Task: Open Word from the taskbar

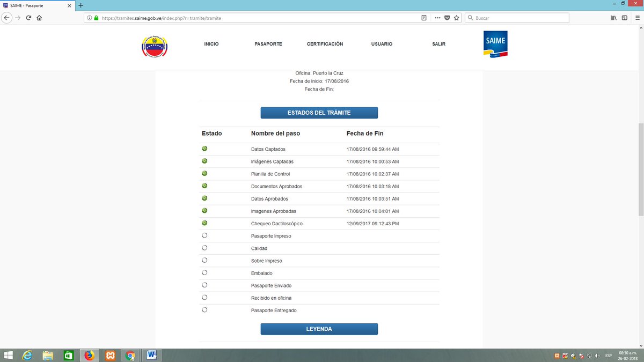Action: click(151, 355)
